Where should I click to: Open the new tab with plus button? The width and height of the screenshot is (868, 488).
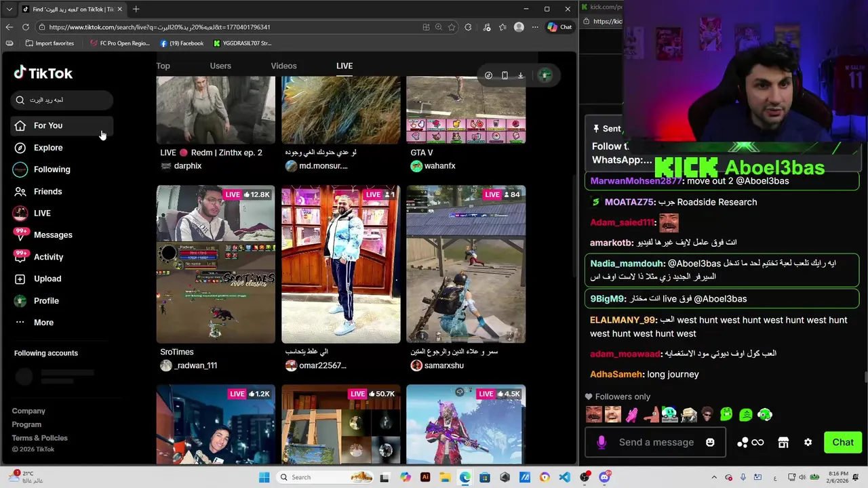[x=136, y=9]
